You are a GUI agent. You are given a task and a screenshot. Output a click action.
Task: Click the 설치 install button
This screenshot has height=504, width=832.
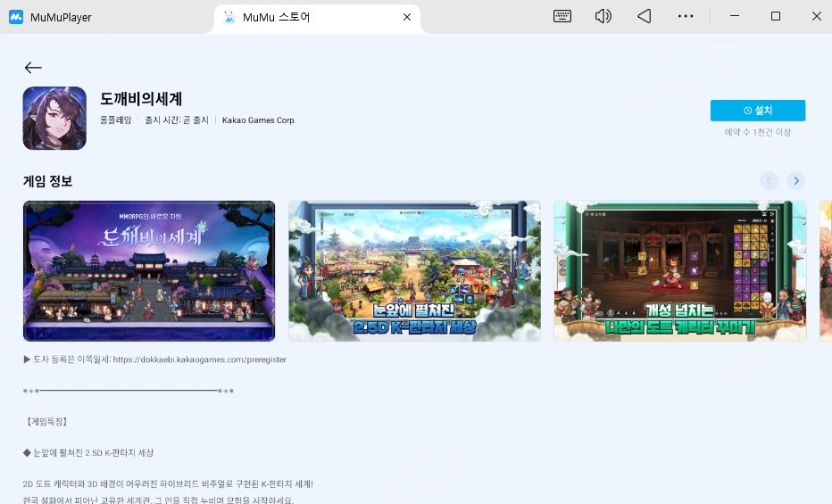[758, 111]
